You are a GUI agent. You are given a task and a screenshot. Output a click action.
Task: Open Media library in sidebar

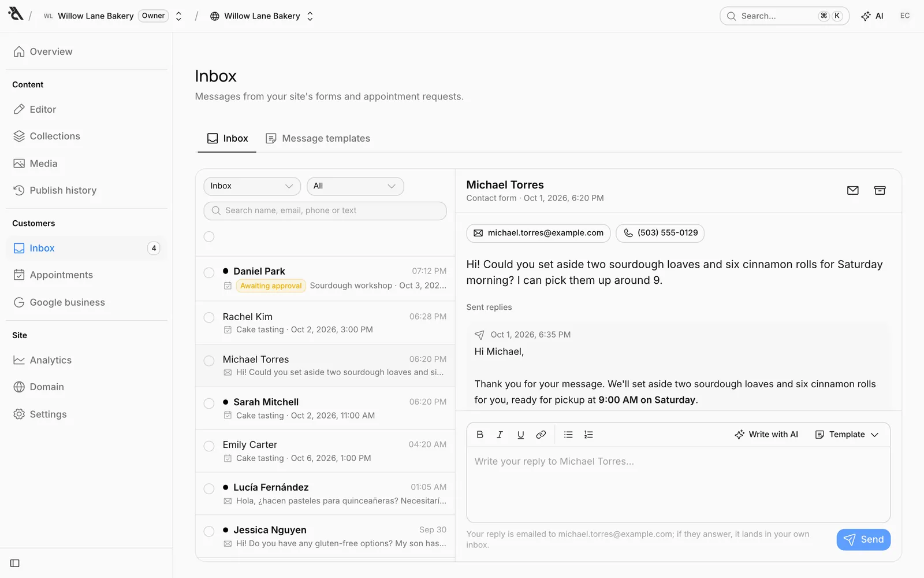(87, 164)
